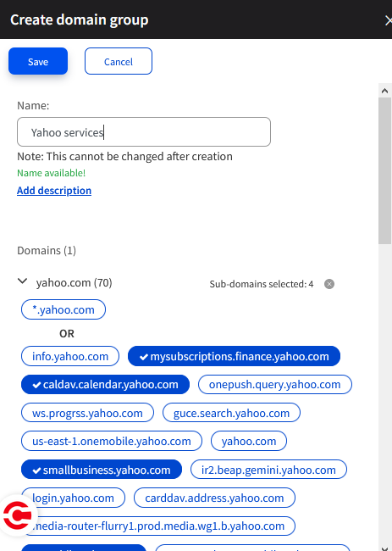Image resolution: width=392 pixels, height=551 pixels.
Task: Select onepush.query.yahoo.com sub-domain
Action: [x=275, y=385]
